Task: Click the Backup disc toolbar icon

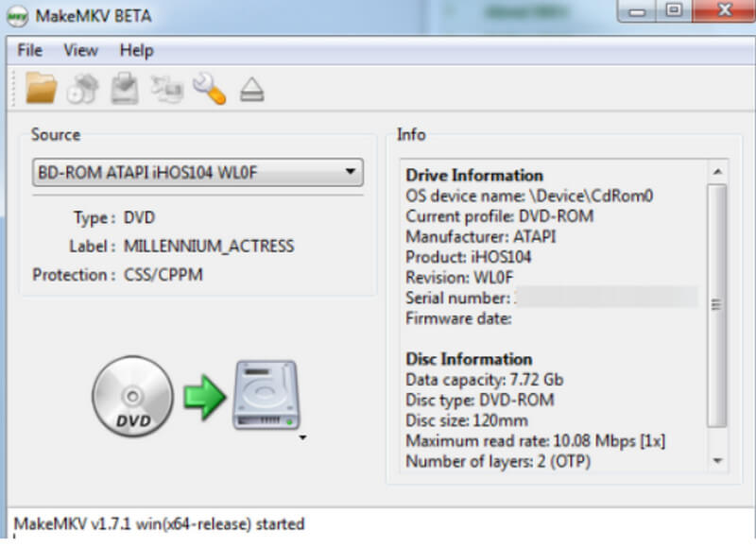Action: point(125,88)
